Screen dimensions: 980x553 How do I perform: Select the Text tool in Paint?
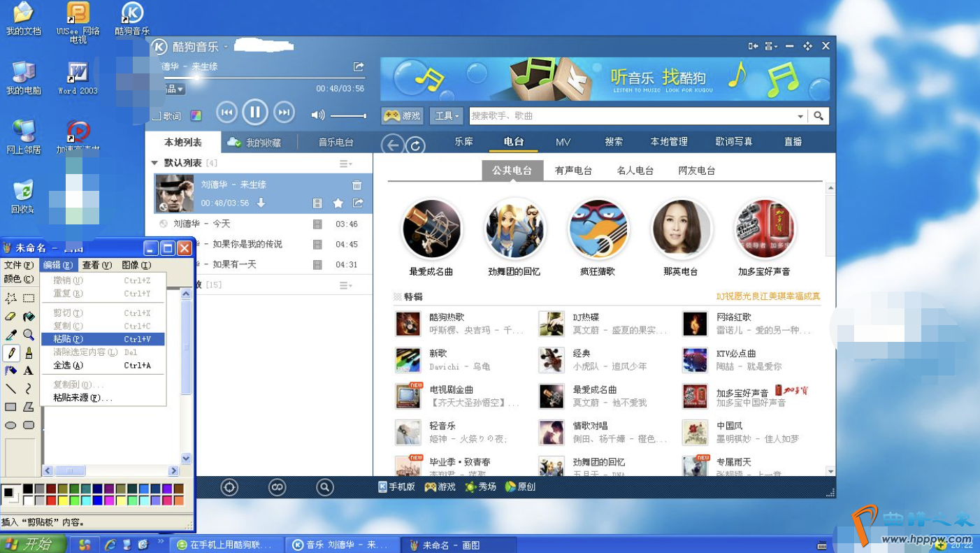coord(29,371)
